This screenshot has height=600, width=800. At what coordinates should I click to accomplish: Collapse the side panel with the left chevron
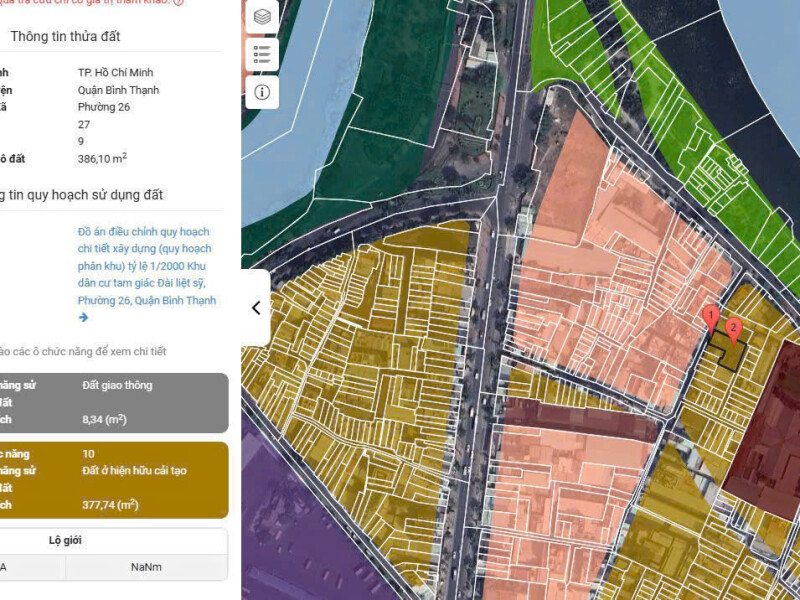click(256, 308)
